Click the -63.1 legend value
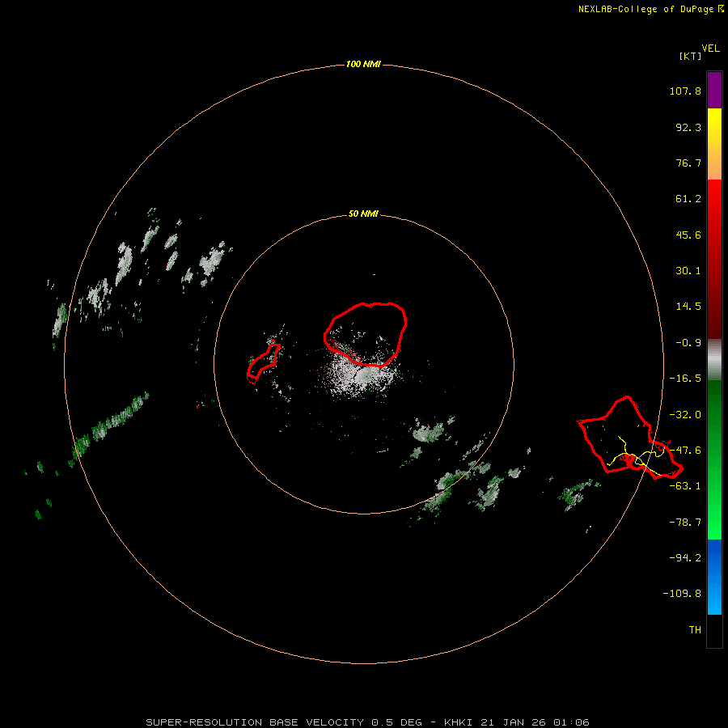Viewport: 728px width, 728px height. (x=685, y=486)
